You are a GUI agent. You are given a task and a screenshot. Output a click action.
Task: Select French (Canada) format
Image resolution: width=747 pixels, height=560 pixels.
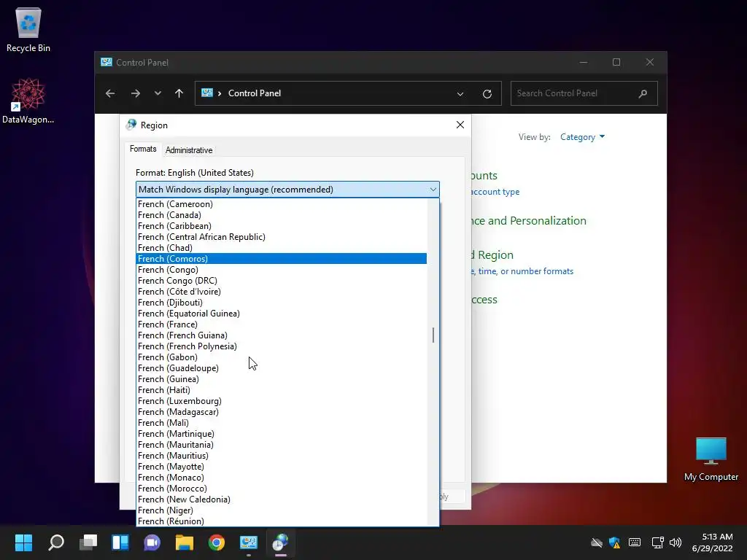click(281, 215)
